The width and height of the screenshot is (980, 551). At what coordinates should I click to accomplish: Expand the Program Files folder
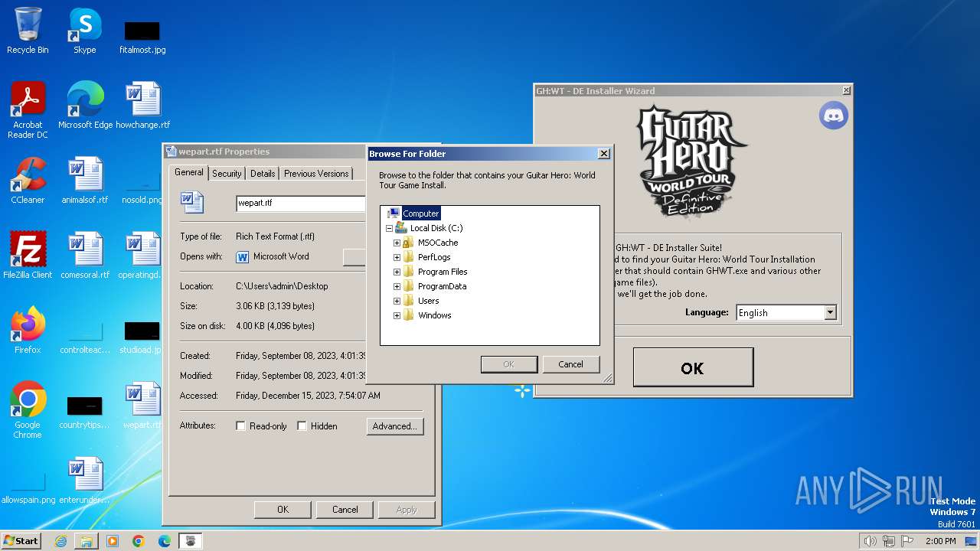click(x=397, y=272)
